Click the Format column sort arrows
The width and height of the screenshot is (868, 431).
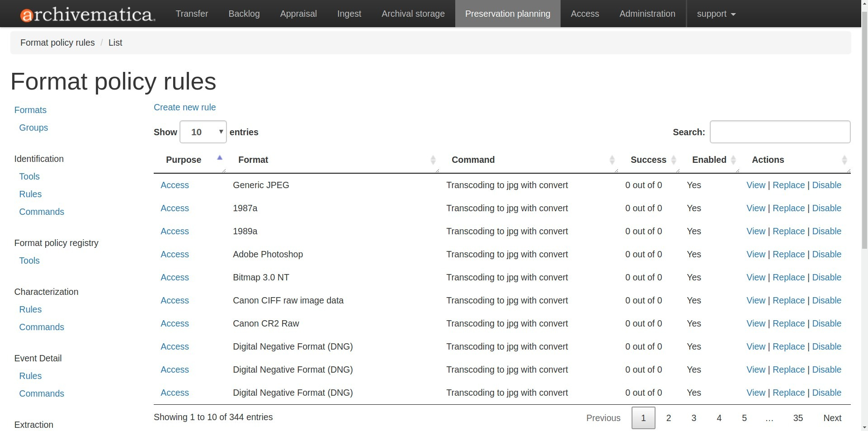coord(433,160)
